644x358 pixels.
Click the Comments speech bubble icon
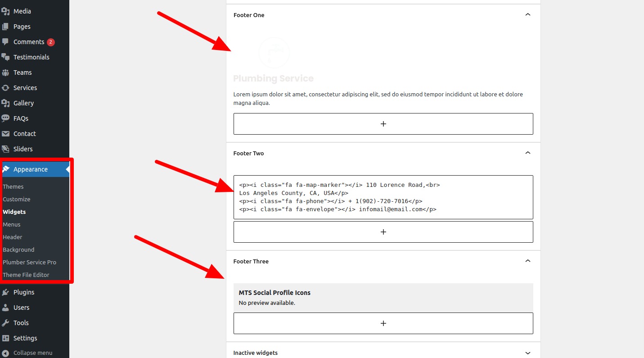click(5, 42)
